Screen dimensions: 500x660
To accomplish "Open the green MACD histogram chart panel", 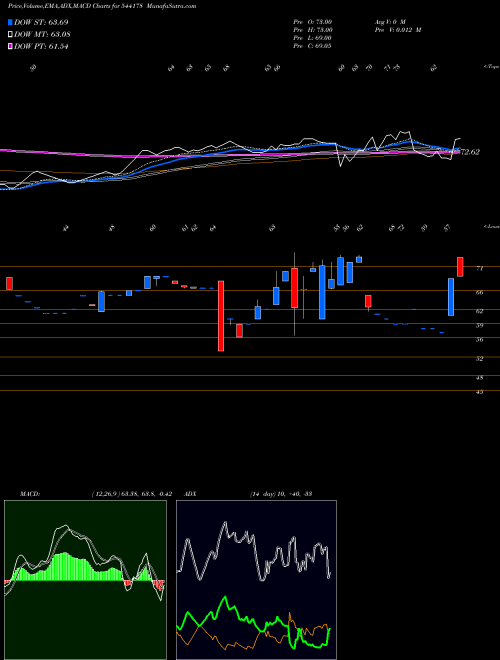I will coord(85,580).
